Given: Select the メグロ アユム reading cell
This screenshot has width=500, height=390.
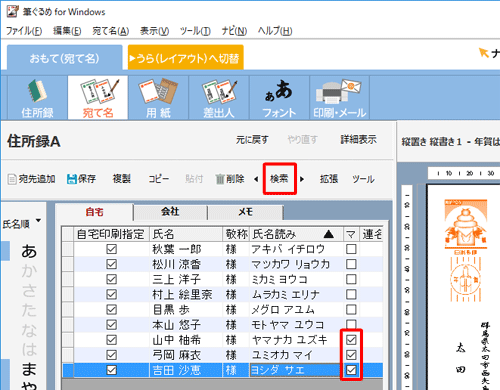Looking at the screenshot, I should click(x=296, y=310).
